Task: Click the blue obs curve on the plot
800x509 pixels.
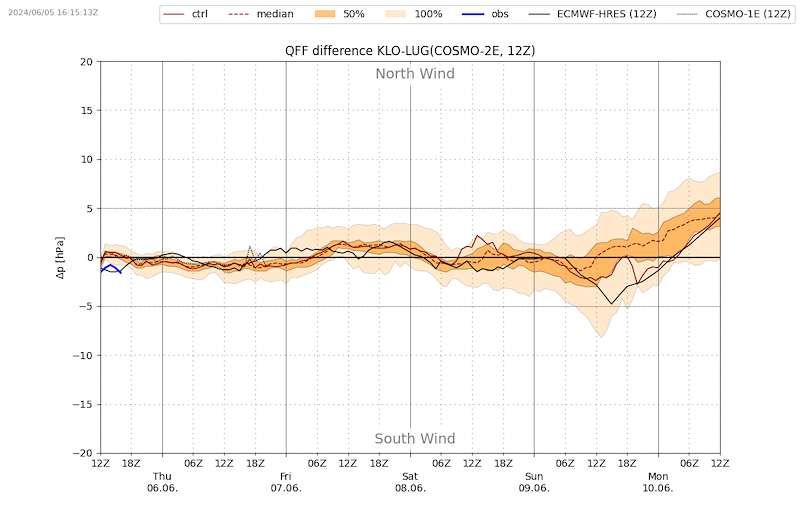Action: click(110, 266)
